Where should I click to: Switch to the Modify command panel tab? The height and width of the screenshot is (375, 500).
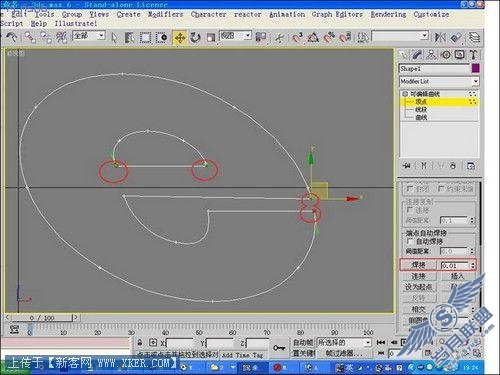[417, 55]
